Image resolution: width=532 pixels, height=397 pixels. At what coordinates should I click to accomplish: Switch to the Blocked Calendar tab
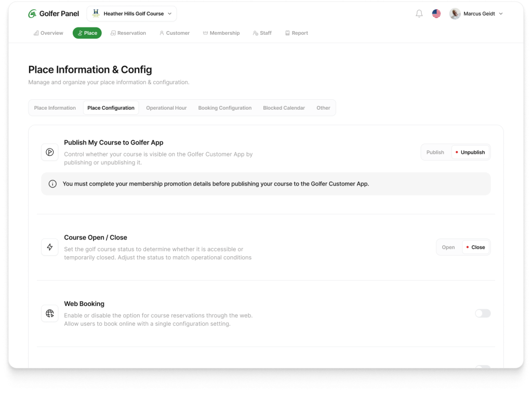(x=284, y=108)
